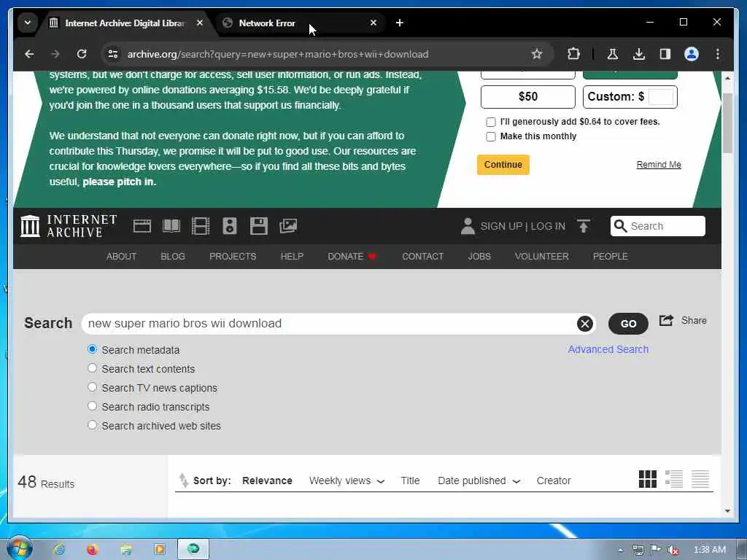Select Search radio transcripts radio button
Viewport: 747px width, 560px height.
point(93,407)
